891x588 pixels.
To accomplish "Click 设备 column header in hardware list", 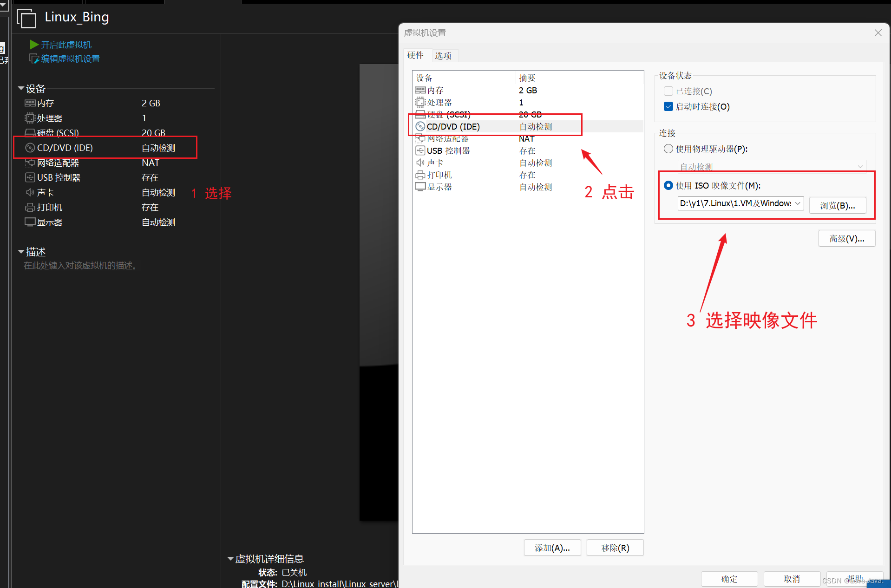I will pos(464,78).
